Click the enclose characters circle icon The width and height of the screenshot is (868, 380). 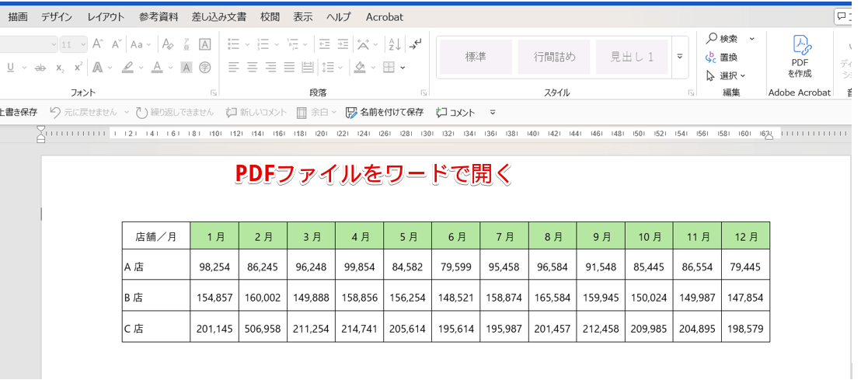tap(205, 68)
